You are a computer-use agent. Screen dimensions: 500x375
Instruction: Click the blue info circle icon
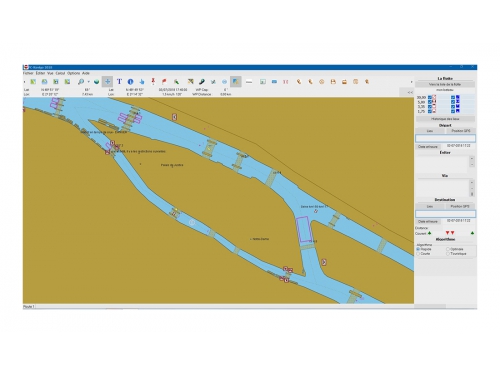pos(130,82)
